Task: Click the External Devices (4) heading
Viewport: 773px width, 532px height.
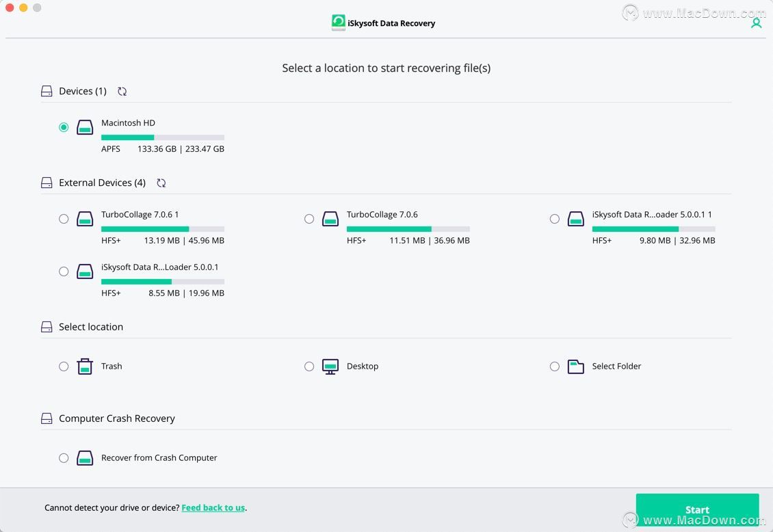Action: pyautogui.click(x=102, y=183)
